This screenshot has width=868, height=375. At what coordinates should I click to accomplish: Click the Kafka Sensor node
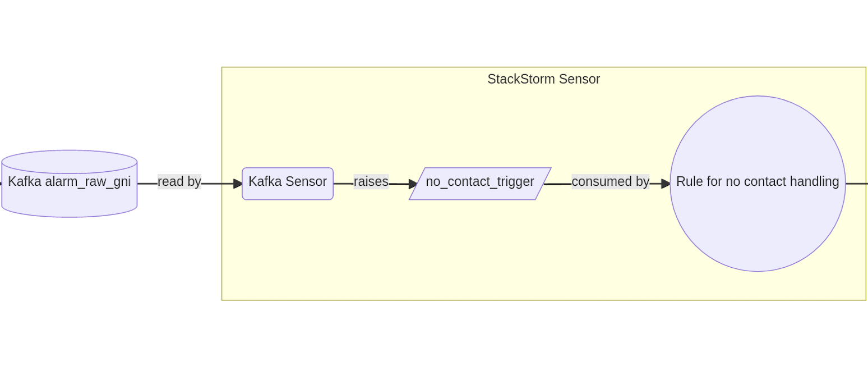[287, 183]
